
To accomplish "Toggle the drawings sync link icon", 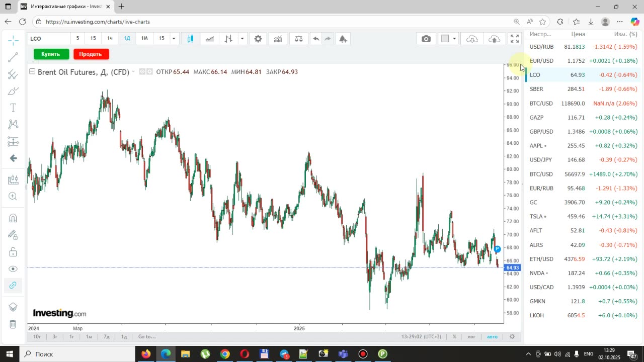I will click(13, 285).
